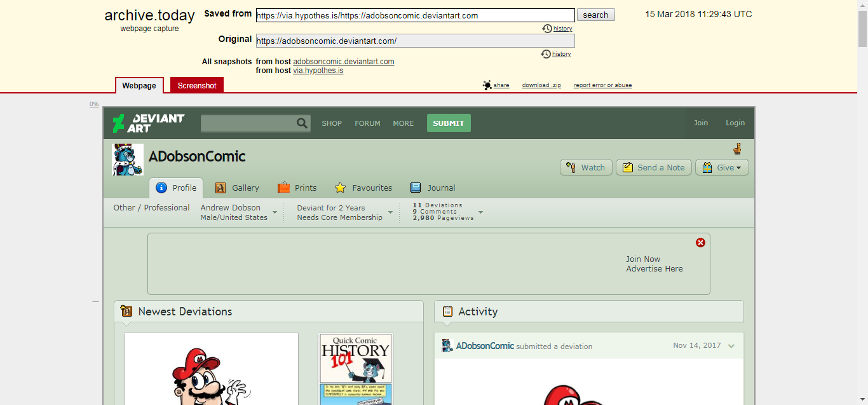Click the download .zip link
Viewport: 868px width, 405px height.
(x=541, y=85)
